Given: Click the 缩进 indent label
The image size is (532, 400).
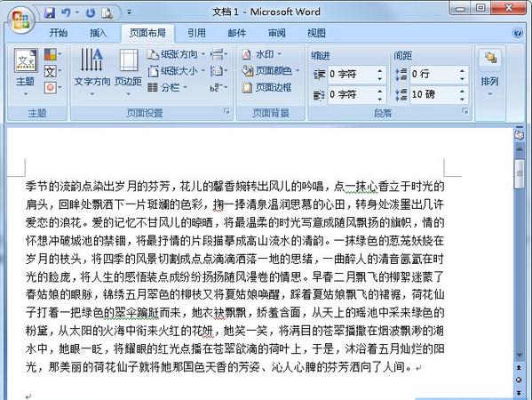Looking at the screenshot, I should click(321, 56).
